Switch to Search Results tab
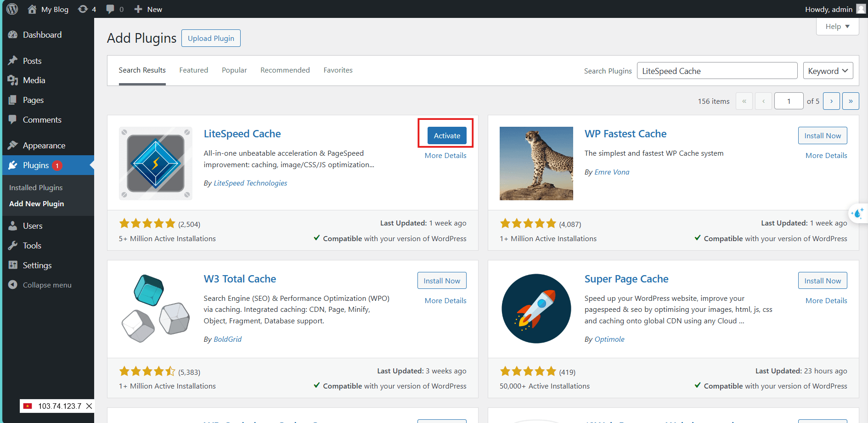 pyautogui.click(x=142, y=70)
